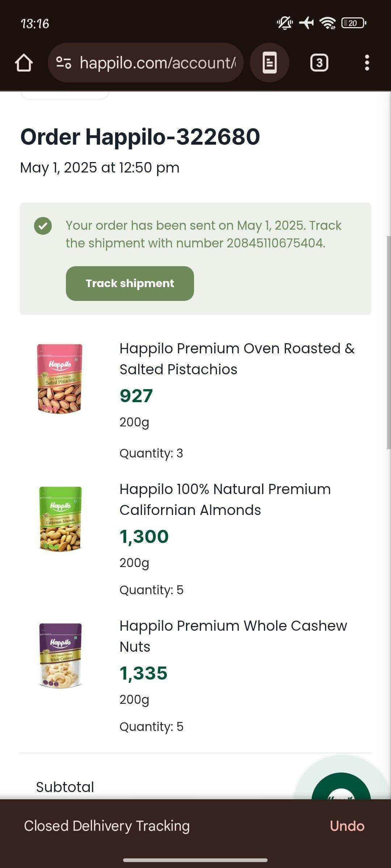Open the Californian Almonds product image
The image size is (391, 868).
pyautogui.click(x=60, y=519)
